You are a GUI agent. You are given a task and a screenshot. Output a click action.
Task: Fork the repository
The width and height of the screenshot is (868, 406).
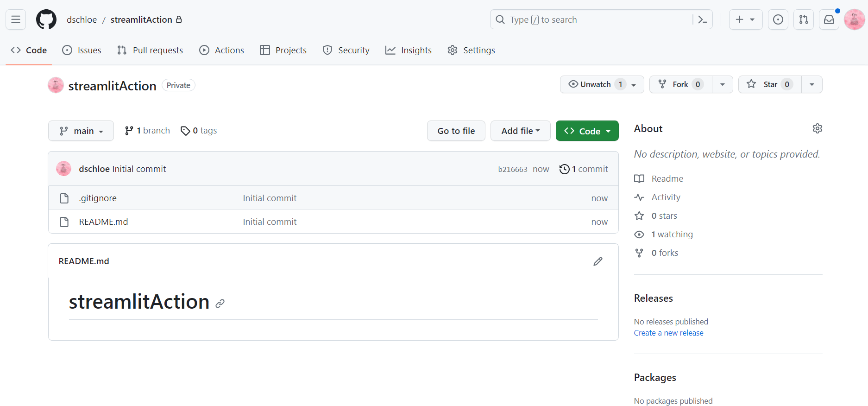click(x=681, y=84)
